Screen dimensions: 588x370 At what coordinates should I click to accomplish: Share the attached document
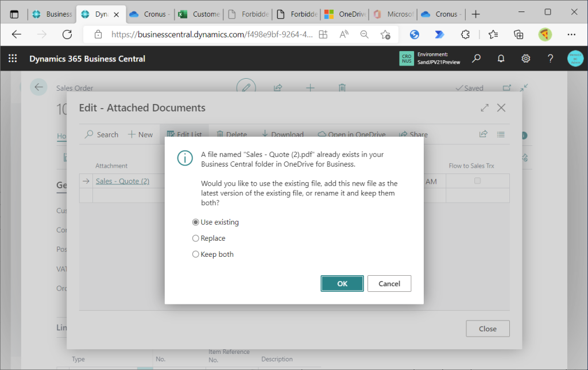(413, 134)
